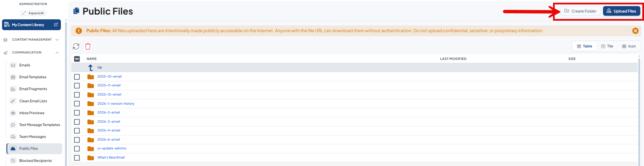The image size is (644, 166).
Task: Open the 2026-1-version-history folder link
Action: click(116, 104)
